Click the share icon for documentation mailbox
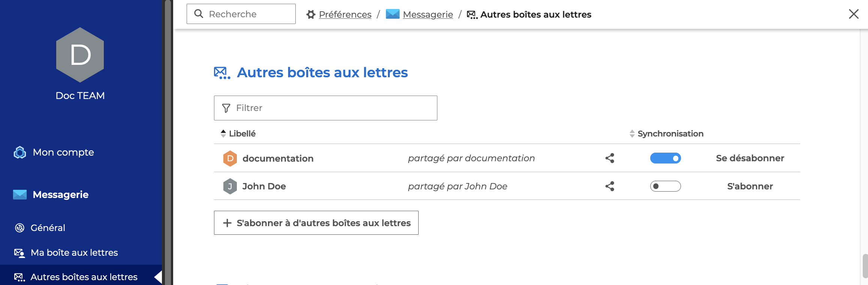 [610, 158]
